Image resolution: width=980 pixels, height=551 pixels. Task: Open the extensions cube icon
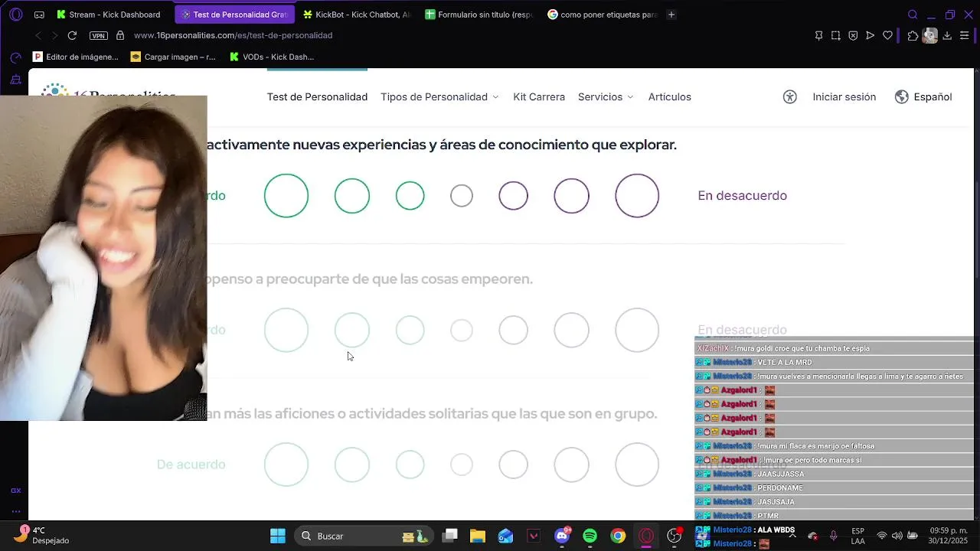point(913,35)
